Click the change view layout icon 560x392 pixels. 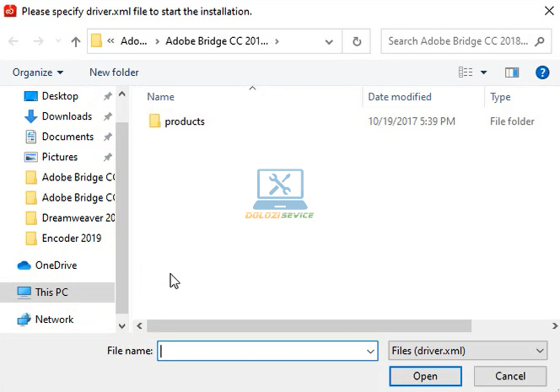(466, 72)
